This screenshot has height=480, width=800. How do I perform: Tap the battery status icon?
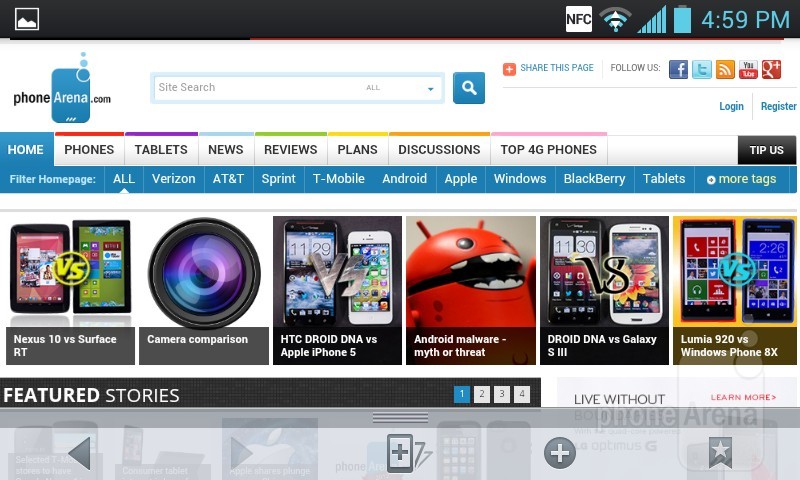click(x=682, y=19)
